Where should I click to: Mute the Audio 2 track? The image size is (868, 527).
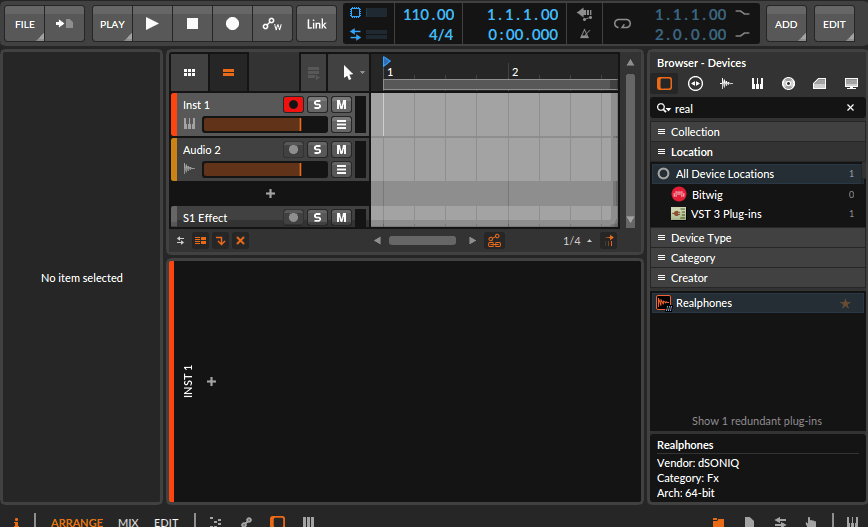[x=342, y=149]
